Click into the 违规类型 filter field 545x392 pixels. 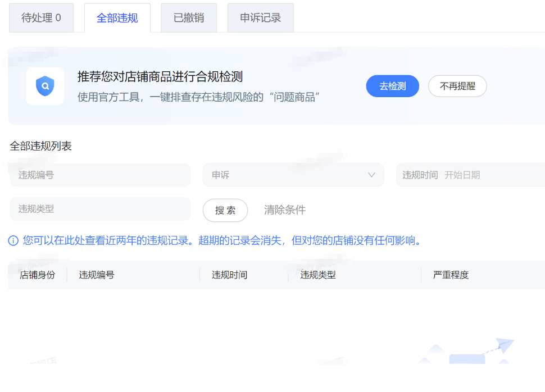pos(100,209)
